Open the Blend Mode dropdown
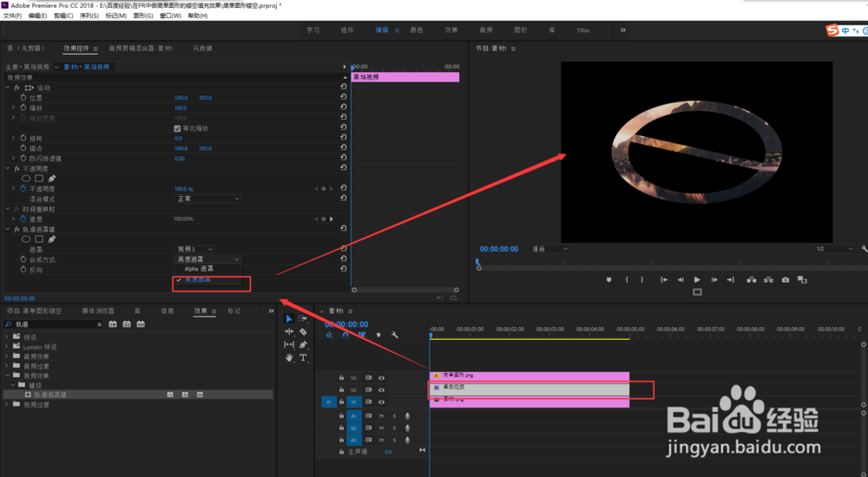Screen dimensions: 868x477 pyautogui.click(x=207, y=199)
